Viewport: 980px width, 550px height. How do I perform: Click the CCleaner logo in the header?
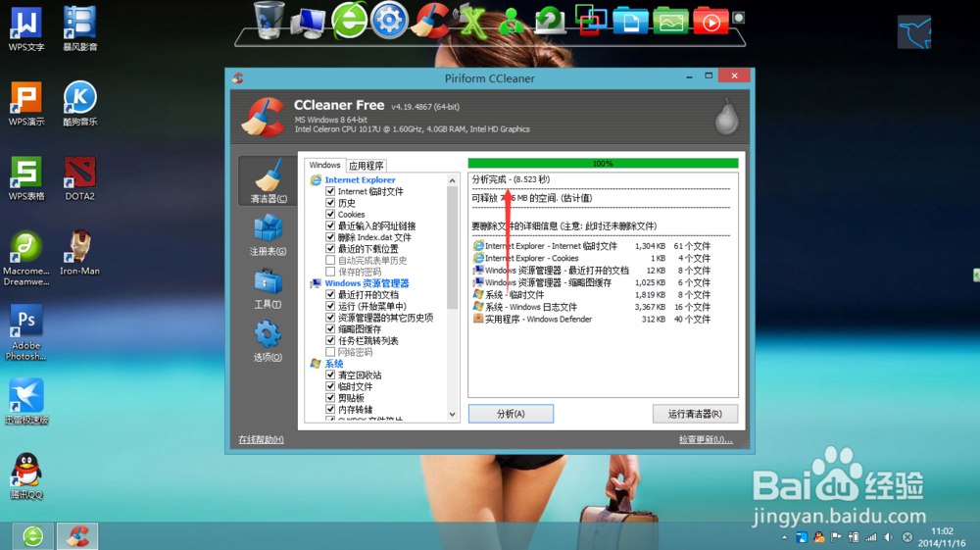[x=264, y=117]
